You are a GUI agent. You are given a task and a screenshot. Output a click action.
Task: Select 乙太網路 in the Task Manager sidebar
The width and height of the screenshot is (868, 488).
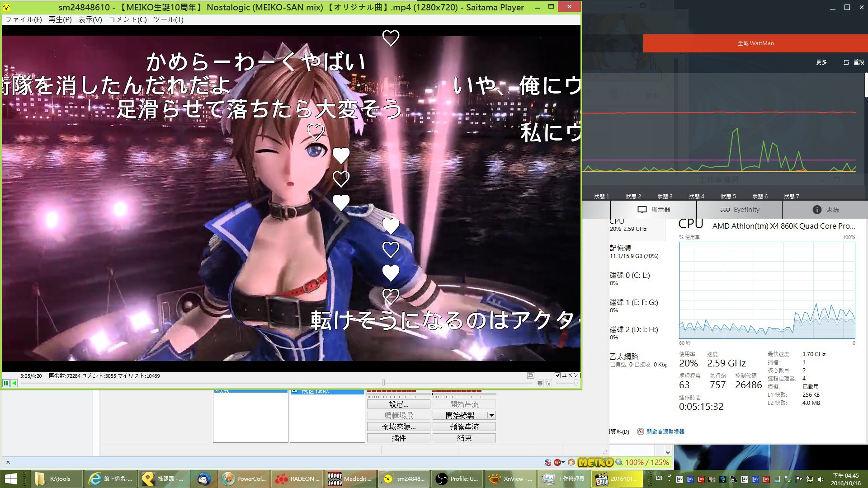[x=637, y=360]
